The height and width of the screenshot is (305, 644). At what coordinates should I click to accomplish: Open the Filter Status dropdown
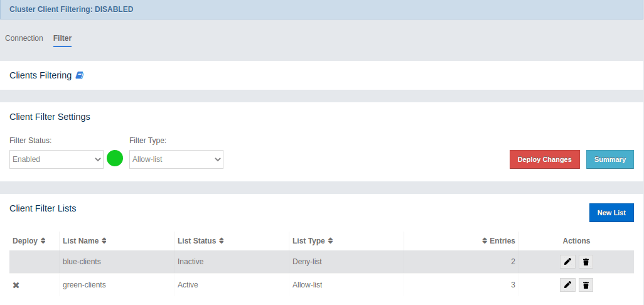56,159
